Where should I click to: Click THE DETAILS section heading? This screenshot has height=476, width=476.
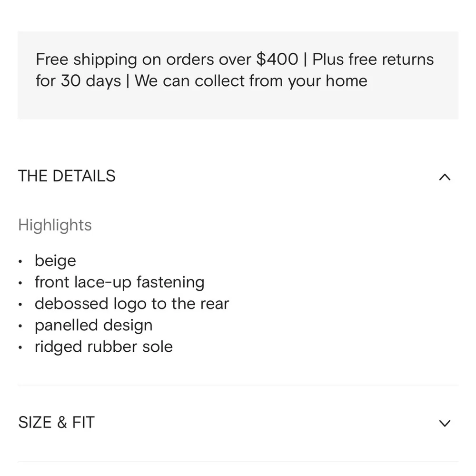(x=67, y=176)
